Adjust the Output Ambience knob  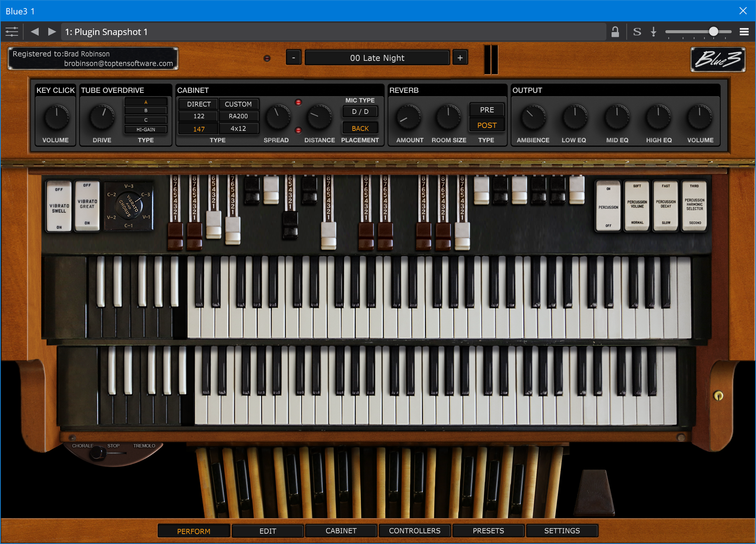[x=533, y=118]
